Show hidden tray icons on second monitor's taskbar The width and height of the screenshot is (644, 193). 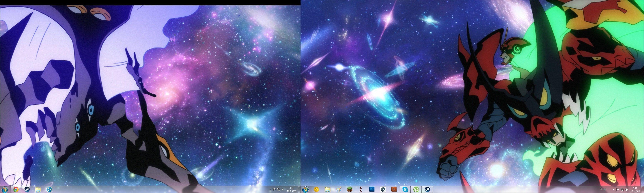coord(614,190)
